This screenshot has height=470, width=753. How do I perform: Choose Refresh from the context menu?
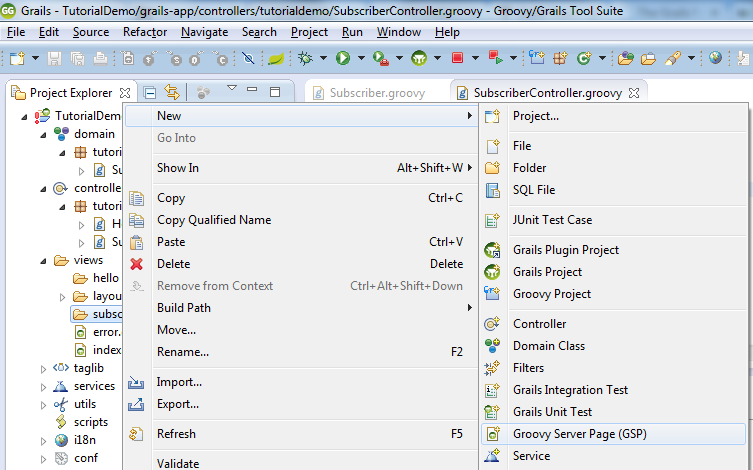coord(301,434)
